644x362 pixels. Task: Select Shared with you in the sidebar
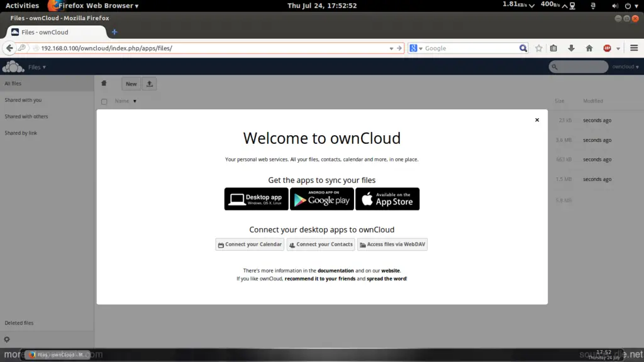(23, 100)
